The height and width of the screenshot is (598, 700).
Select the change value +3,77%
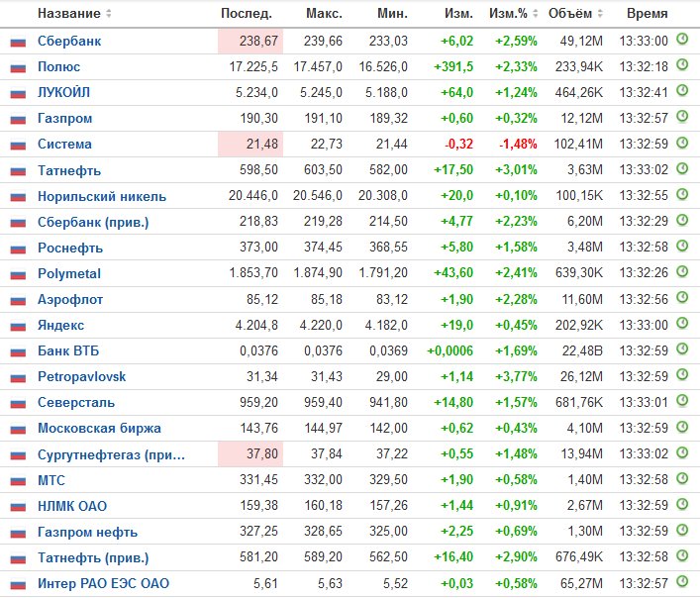click(516, 376)
